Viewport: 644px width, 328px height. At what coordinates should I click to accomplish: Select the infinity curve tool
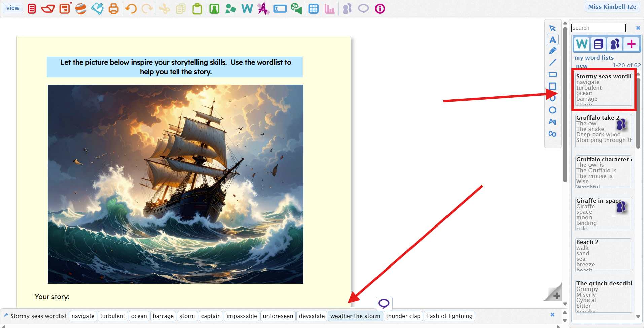coord(552,134)
